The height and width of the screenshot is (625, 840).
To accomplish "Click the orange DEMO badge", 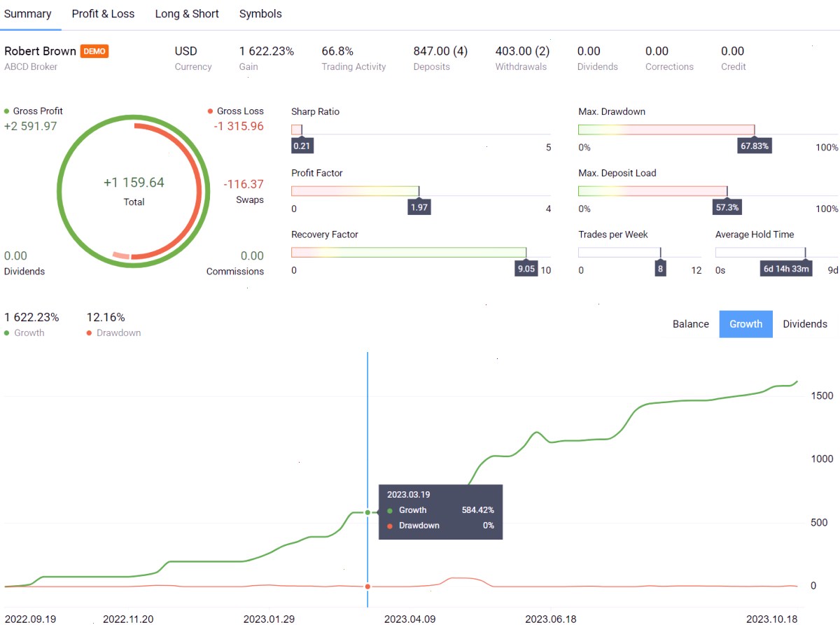I will pos(94,51).
